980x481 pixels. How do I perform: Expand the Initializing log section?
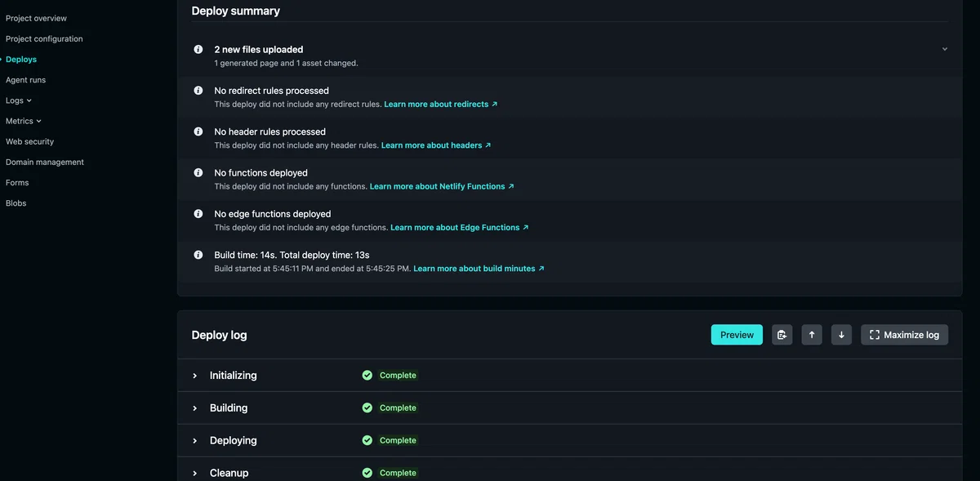195,376
